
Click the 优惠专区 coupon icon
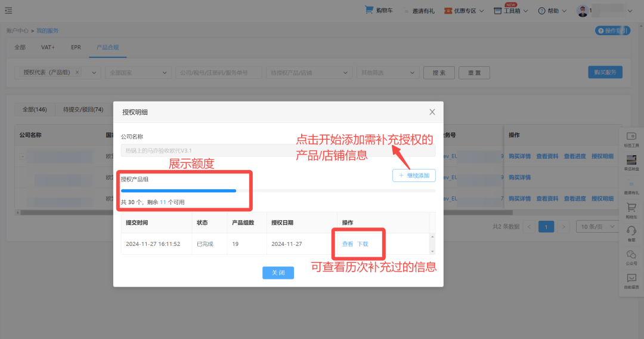448,11
